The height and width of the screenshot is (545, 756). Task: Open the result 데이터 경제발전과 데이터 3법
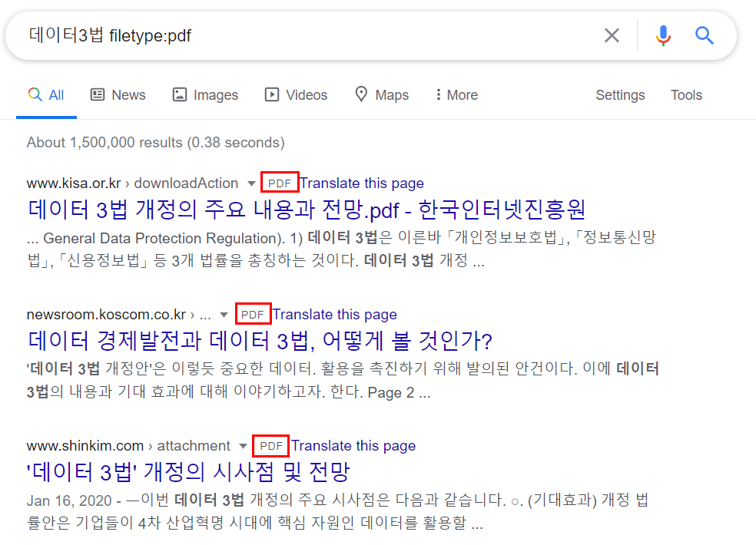click(260, 341)
